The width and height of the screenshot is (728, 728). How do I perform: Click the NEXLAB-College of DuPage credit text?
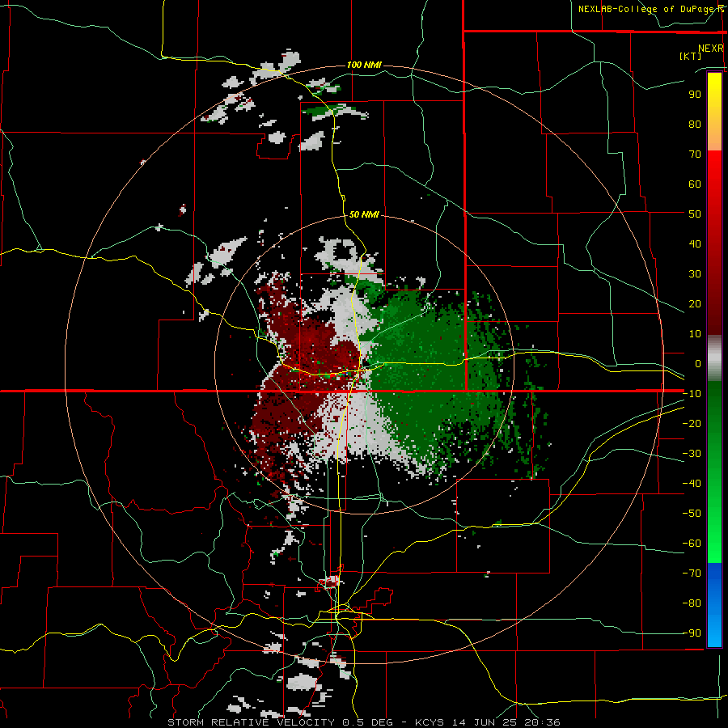coord(651,9)
